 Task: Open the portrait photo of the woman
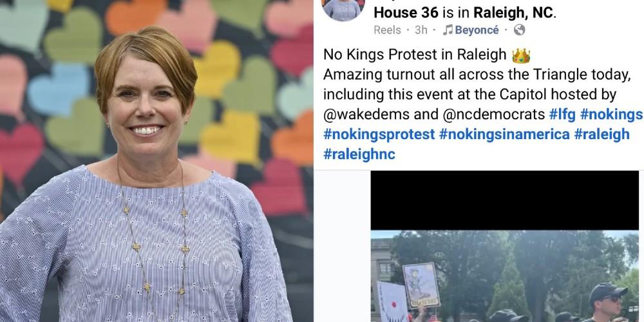tap(156, 161)
